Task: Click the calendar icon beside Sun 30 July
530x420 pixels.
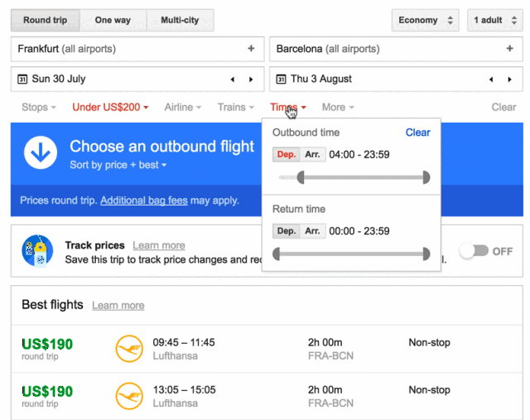Action: pos(22,80)
